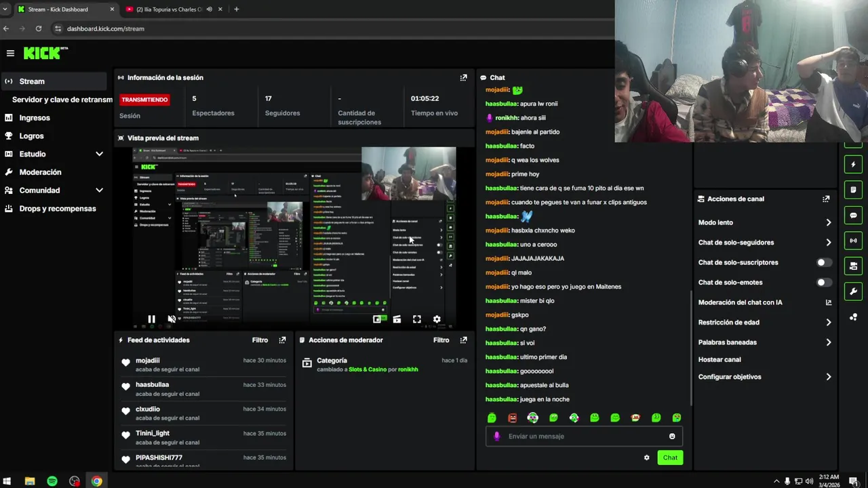Unmute the stream preview audio
Viewport: 868px width, 488px height.
coord(172,319)
